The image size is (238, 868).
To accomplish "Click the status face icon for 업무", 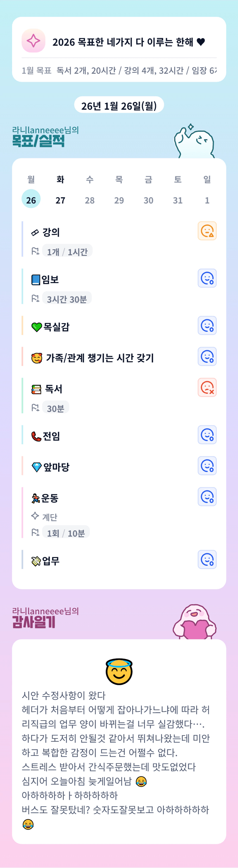I will click(207, 560).
